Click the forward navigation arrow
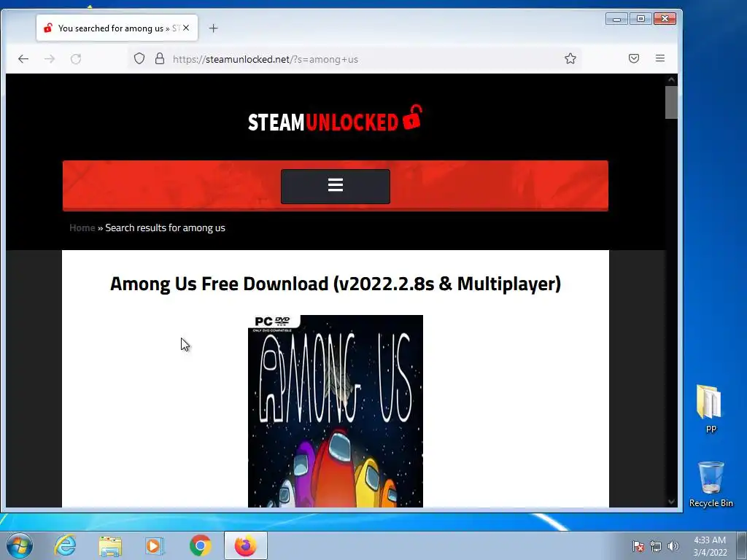This screenshot has height=560, width=747. click(x=50, y=59)
